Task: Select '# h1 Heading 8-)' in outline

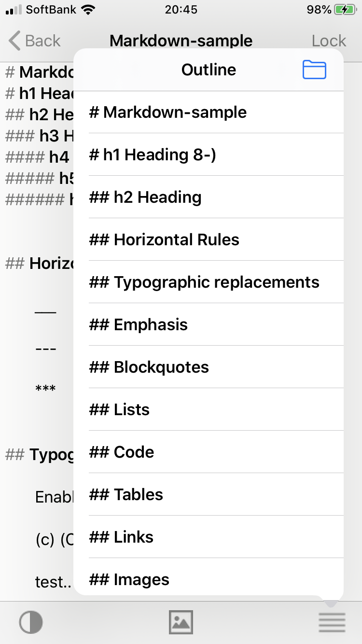Action: (x=209, y=154)
